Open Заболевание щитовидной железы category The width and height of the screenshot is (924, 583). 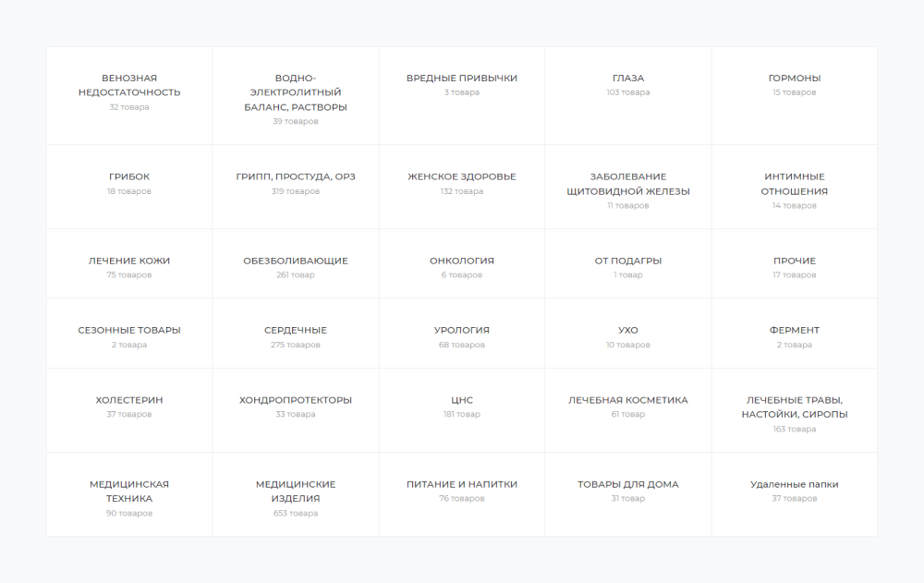tap(628, 184)
